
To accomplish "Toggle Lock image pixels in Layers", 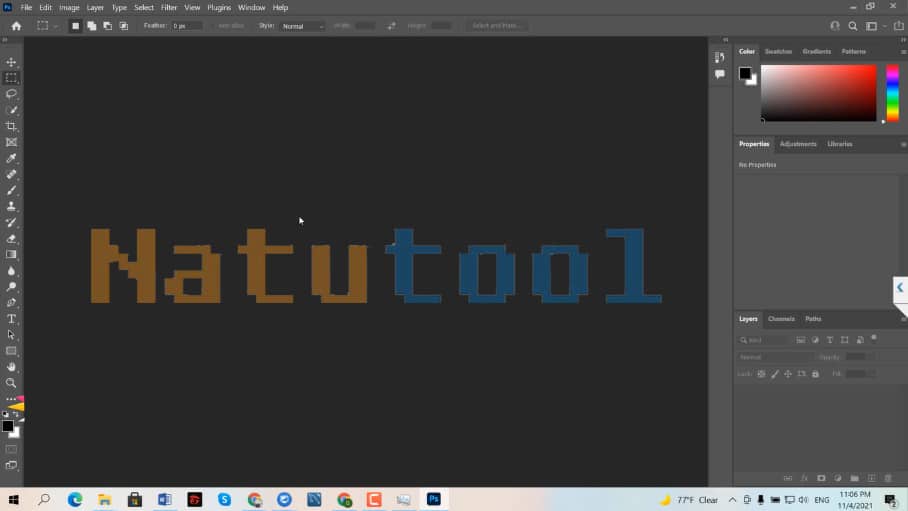I will pos(775,374).
